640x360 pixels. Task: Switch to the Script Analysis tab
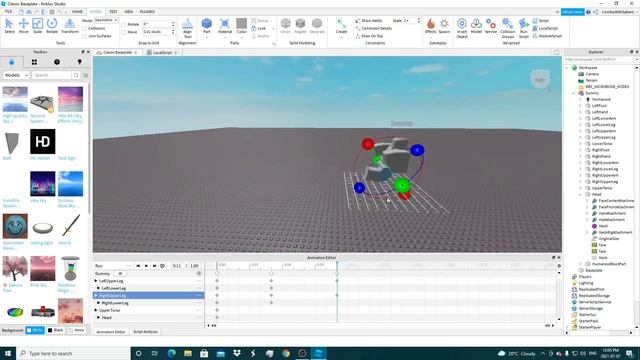coord(145,332)
